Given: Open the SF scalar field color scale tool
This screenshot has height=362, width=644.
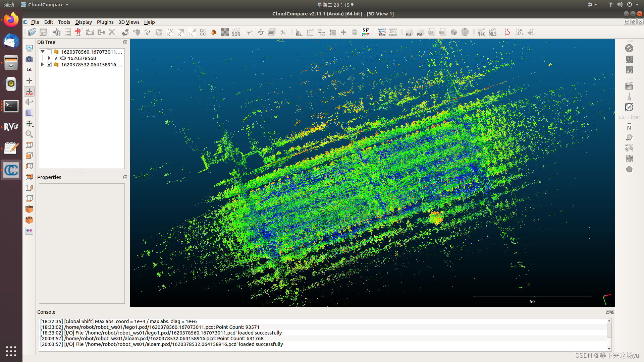Looking at the screenshot, I should pos(366,32).
